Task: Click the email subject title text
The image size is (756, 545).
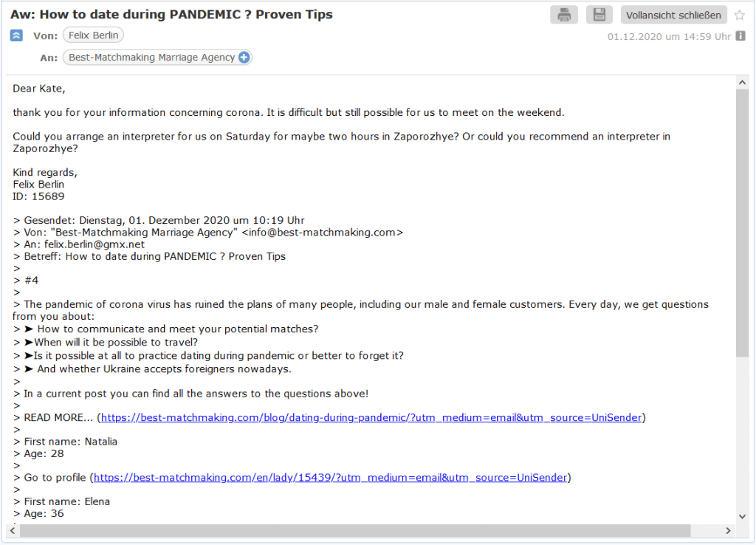Action: click(x=171, y=15)
